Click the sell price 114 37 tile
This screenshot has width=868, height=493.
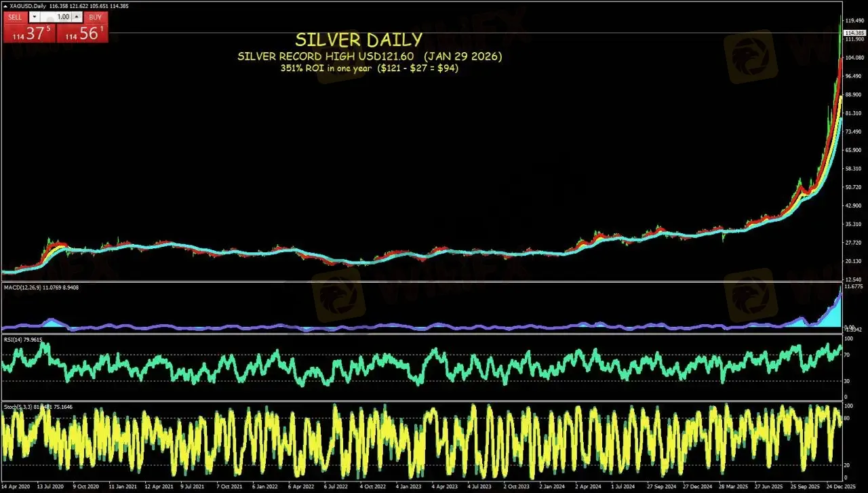tap(29, 33)
